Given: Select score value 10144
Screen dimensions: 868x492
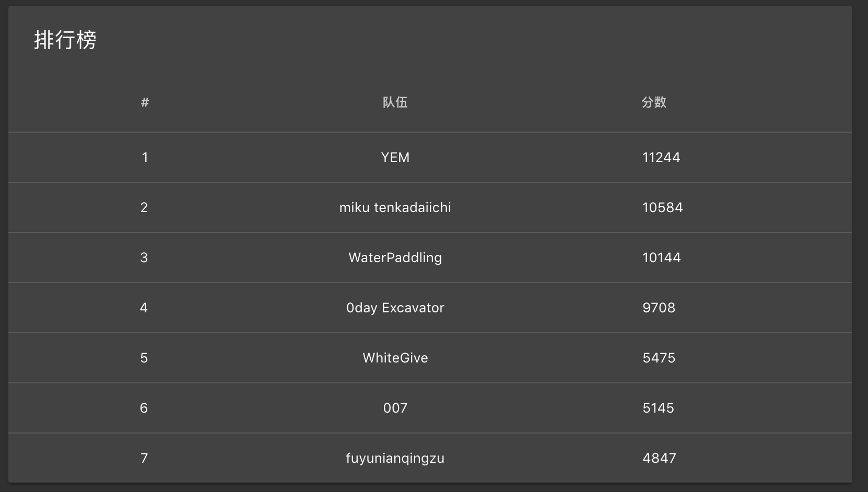Looking at the screenshot, I should point(661,257).
